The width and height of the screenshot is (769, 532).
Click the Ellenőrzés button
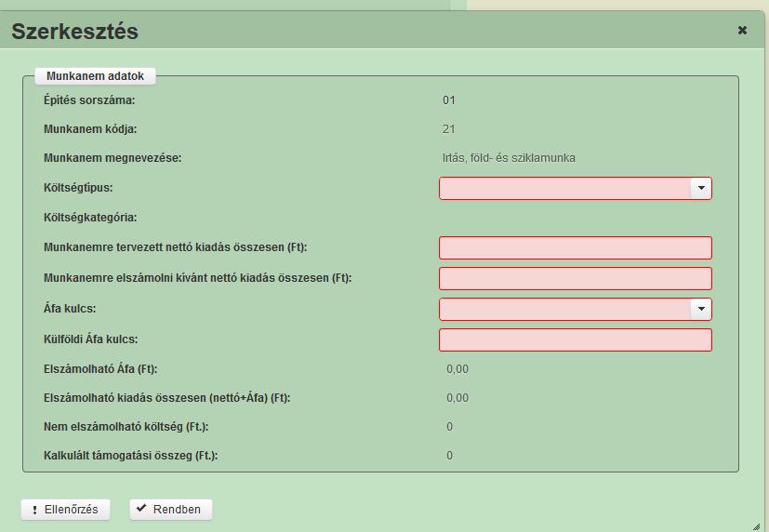(x=65, y=510)
